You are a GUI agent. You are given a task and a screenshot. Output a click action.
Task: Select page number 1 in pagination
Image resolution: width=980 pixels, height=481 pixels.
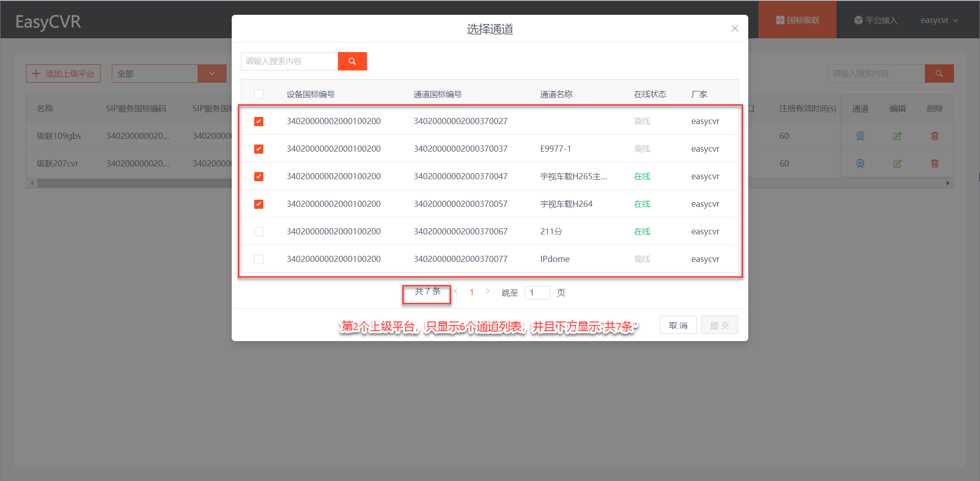click(x=472, y=293)
